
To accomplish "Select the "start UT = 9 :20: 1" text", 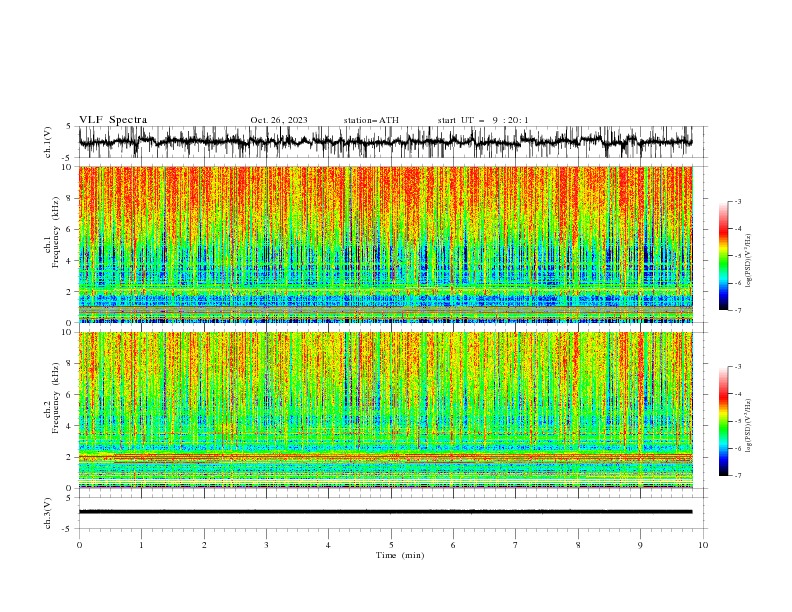I will pos(483,120).
